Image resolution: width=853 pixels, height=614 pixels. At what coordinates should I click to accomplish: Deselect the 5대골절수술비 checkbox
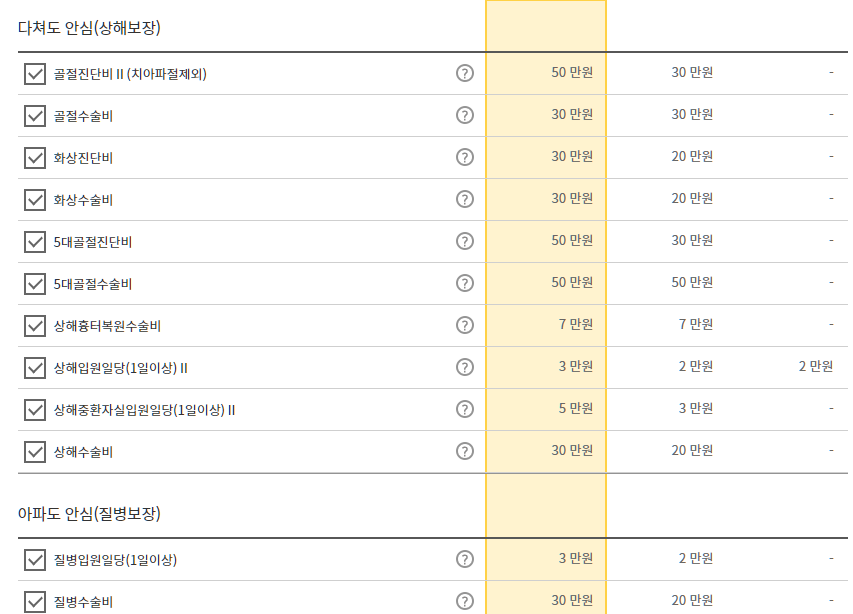(35, 284)
